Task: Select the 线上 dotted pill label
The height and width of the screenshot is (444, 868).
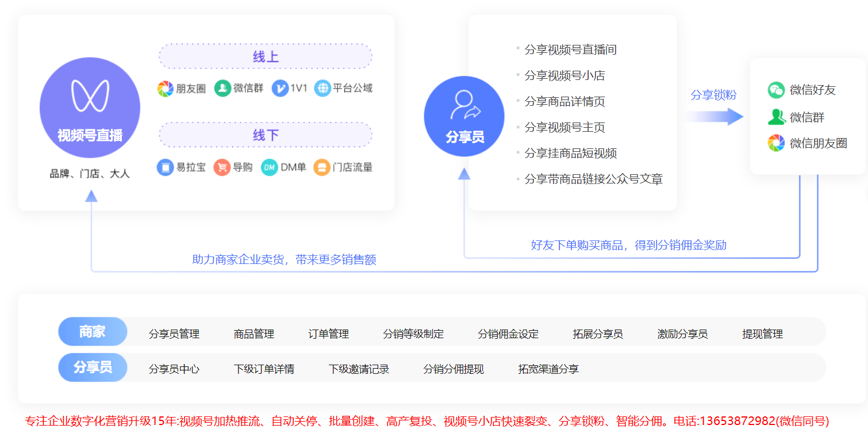Action: click(x=266, y=56)
